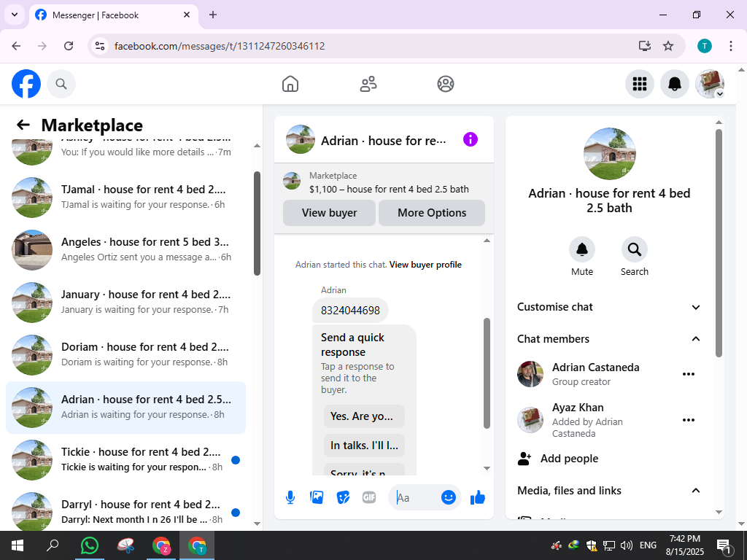Send a thumbs-up like

pos(477,497)
